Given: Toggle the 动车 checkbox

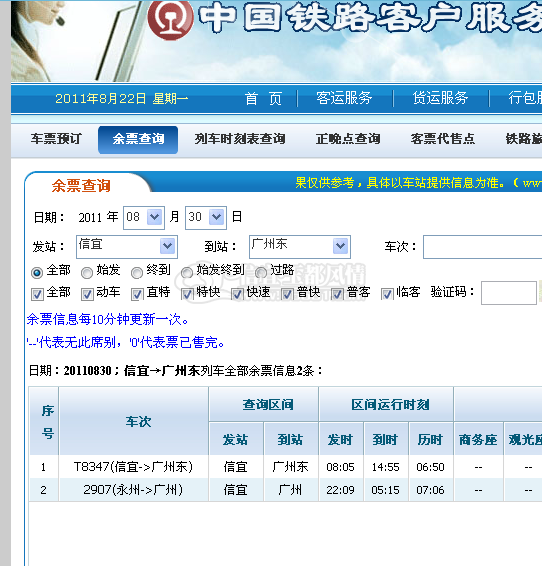Looking at the screenshot, I should click(87, 295).
